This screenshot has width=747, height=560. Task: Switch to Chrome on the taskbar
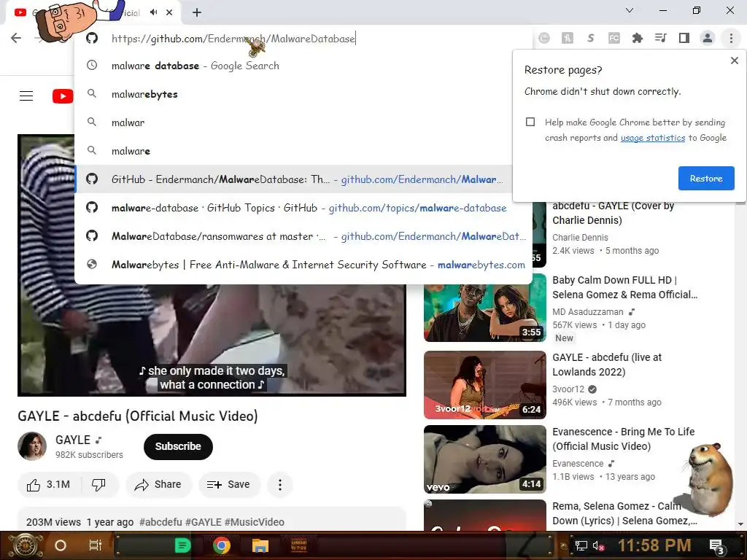221,545
